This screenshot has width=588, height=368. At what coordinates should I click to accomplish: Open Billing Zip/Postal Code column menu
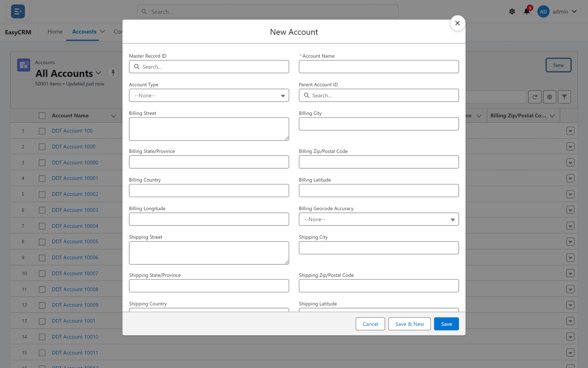[x=552, y=116]
